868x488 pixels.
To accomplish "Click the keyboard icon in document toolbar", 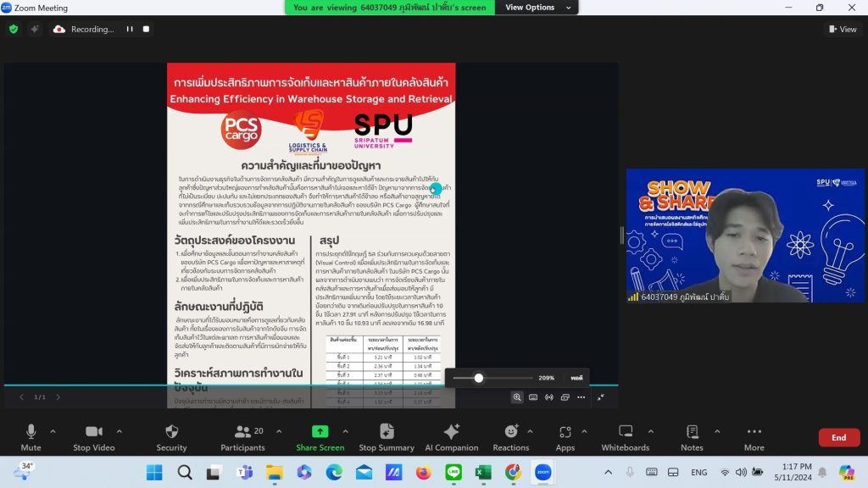I will tap(533, 397).
